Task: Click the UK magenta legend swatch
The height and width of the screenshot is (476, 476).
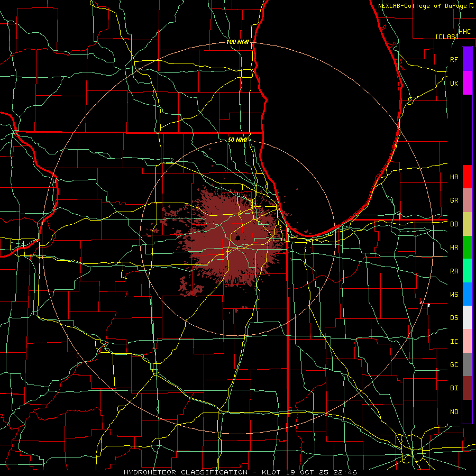Action: 467,83
